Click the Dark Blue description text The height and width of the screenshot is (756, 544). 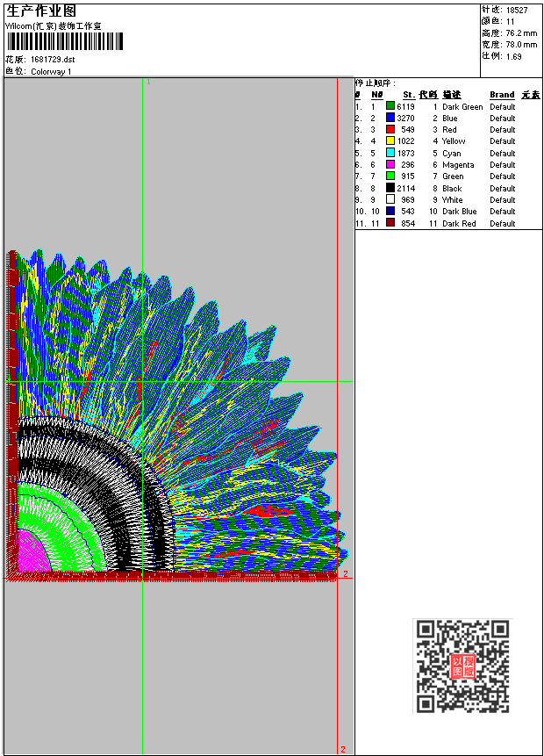click(x=460, y=212)
